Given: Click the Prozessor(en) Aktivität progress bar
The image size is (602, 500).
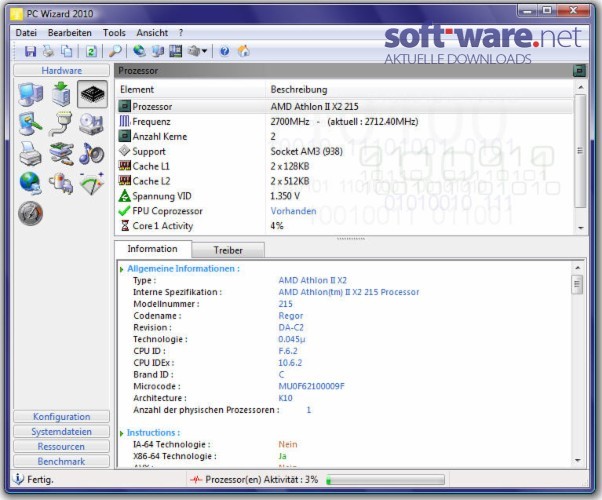Looking at the screenshot, I should pyautogui.click(x=385, y=480).
